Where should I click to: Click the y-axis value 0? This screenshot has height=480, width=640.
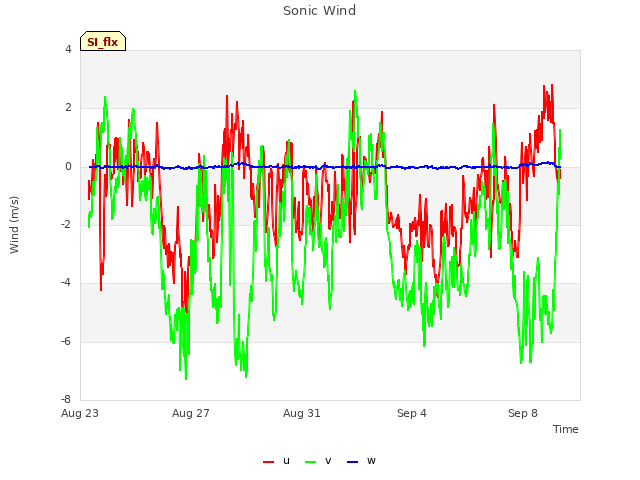click(x=68, y=167)
